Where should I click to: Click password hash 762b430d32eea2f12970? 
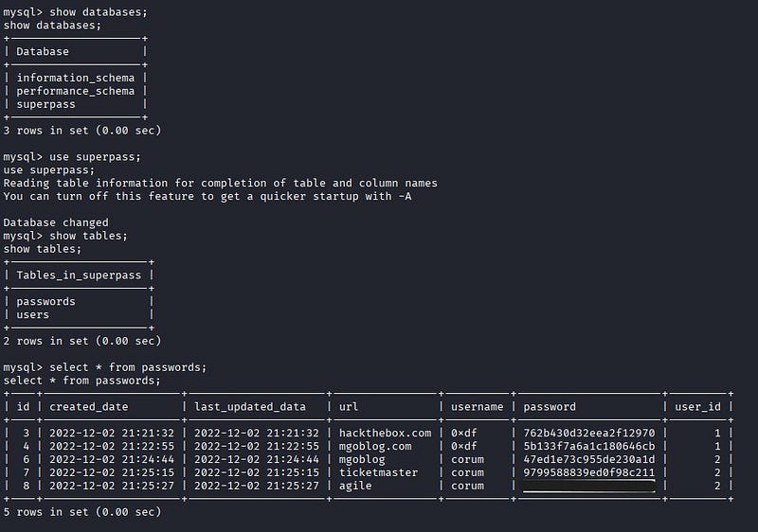[588, 434]
